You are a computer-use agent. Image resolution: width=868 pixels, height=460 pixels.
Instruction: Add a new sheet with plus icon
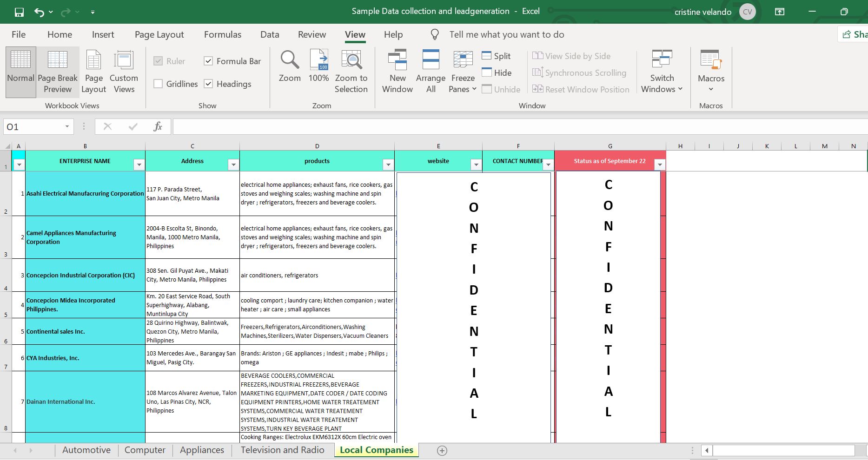tap(442, 450)
